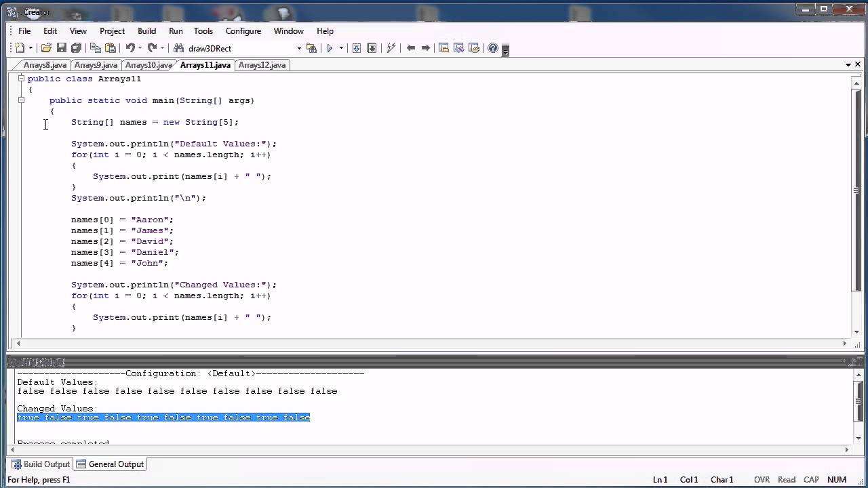
Task: Click the output pane scroll-right arrow
Action: pos(845,449)
